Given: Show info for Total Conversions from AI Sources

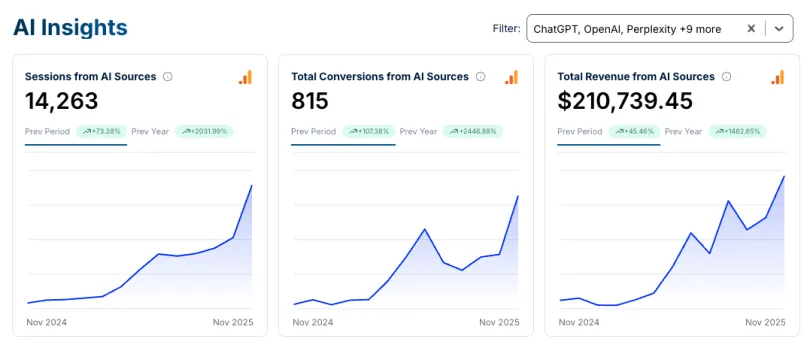Looking at the screenshot, I should (480, 76).
